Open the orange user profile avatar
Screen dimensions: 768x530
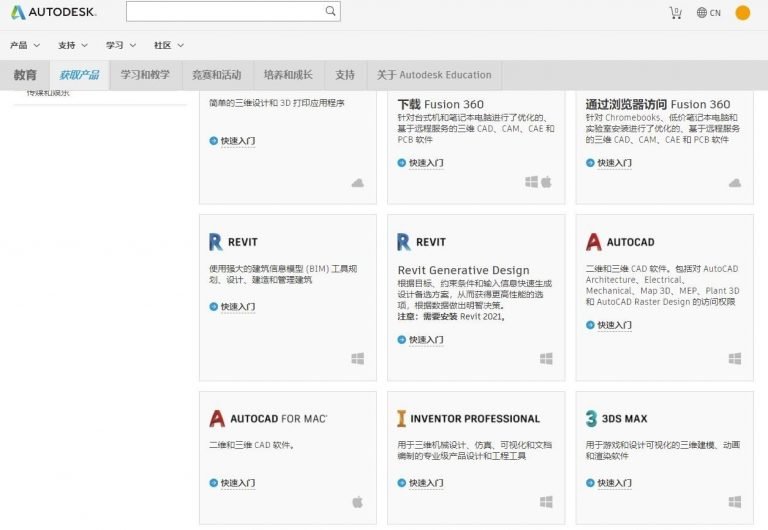[743, 13]
